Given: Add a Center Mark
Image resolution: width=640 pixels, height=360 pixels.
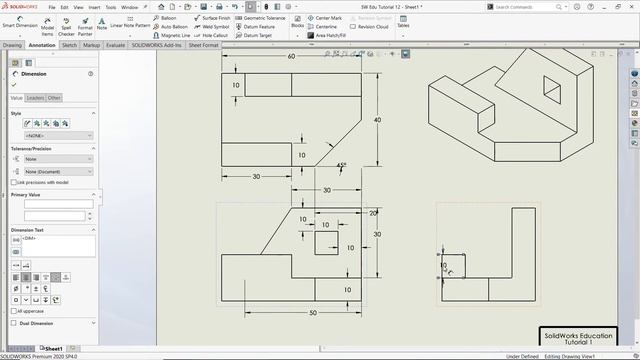Looking at the screenshot, I should point(324,18).
